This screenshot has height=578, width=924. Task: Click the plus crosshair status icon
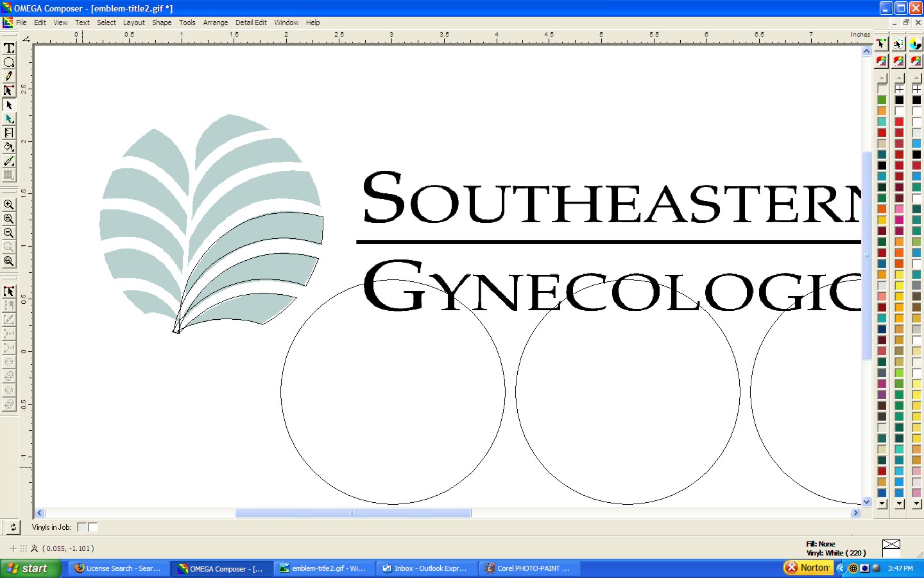coord(13,548)
